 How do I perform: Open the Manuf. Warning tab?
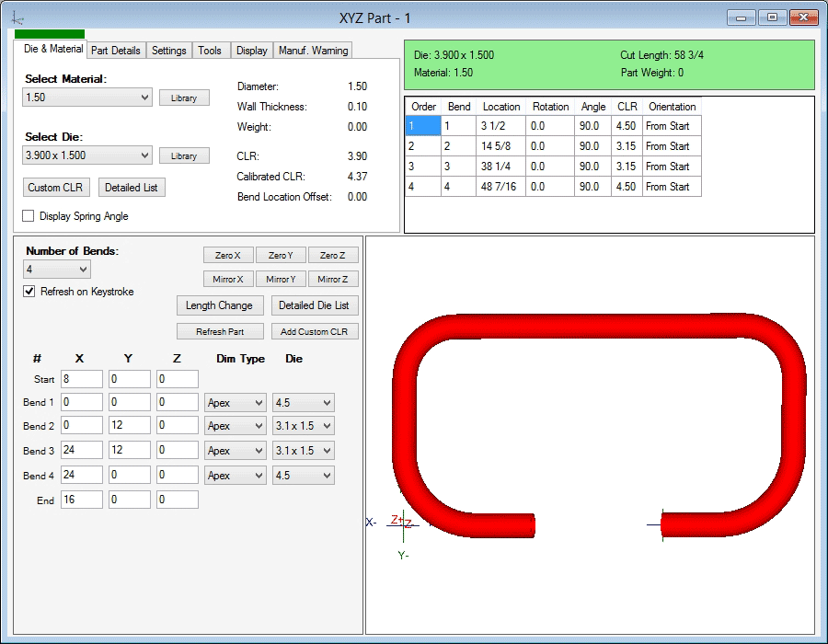point(313,51)
